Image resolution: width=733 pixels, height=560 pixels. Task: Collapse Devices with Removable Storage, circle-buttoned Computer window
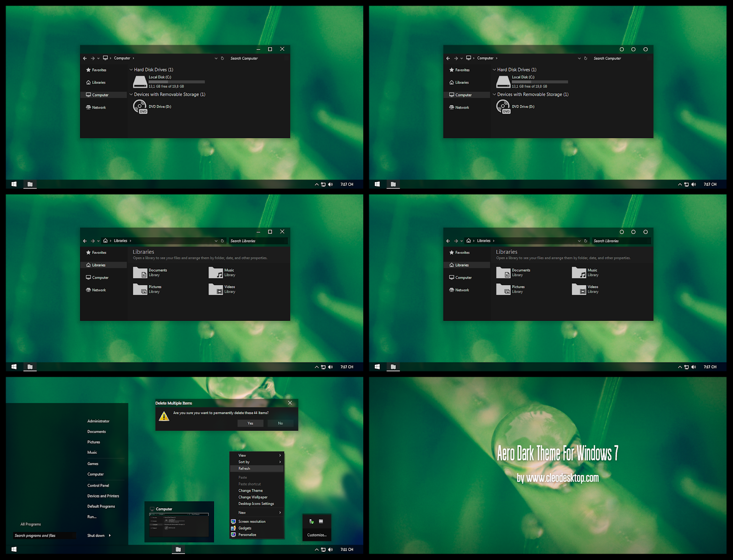(x=494, y=94)
